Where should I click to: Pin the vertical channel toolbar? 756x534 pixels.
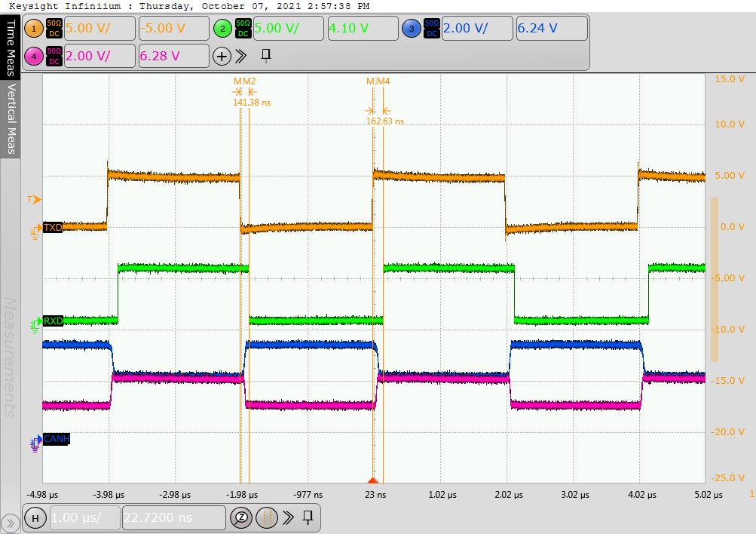coord(265,56)
